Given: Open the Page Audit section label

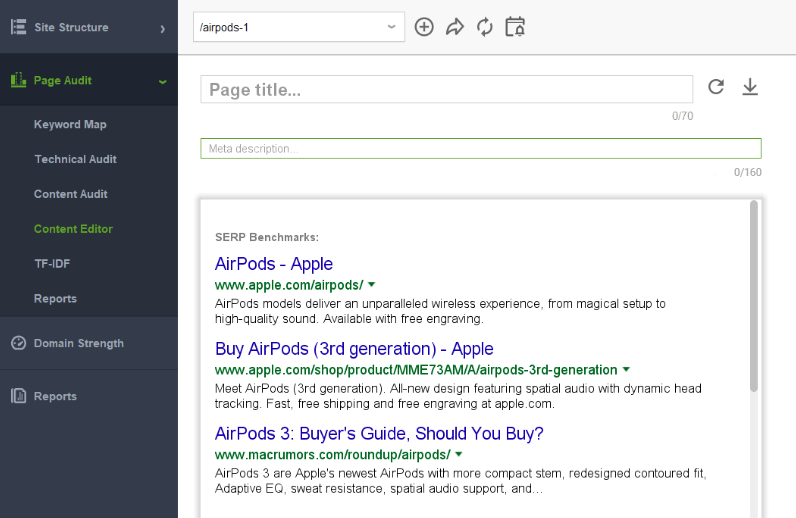Looking at the screenshot, I should (x=62, y=80).
